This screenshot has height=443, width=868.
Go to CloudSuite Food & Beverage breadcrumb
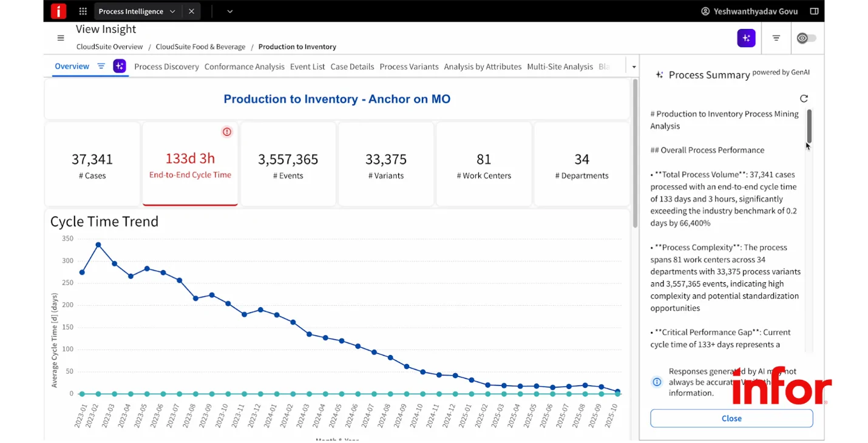(200, 47)
